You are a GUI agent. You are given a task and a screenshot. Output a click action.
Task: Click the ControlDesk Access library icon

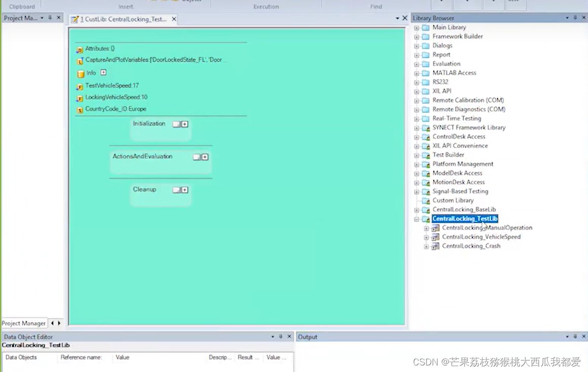426,137
